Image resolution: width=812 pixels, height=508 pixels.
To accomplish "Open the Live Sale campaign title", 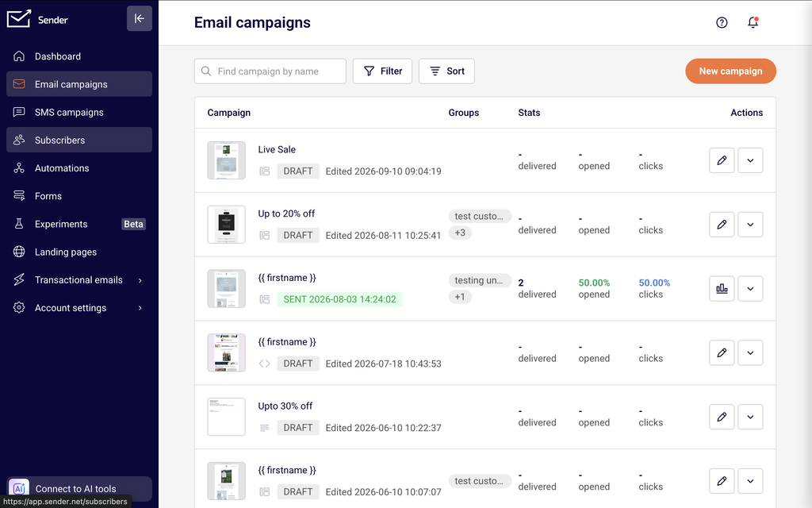I will coord(277,149).
